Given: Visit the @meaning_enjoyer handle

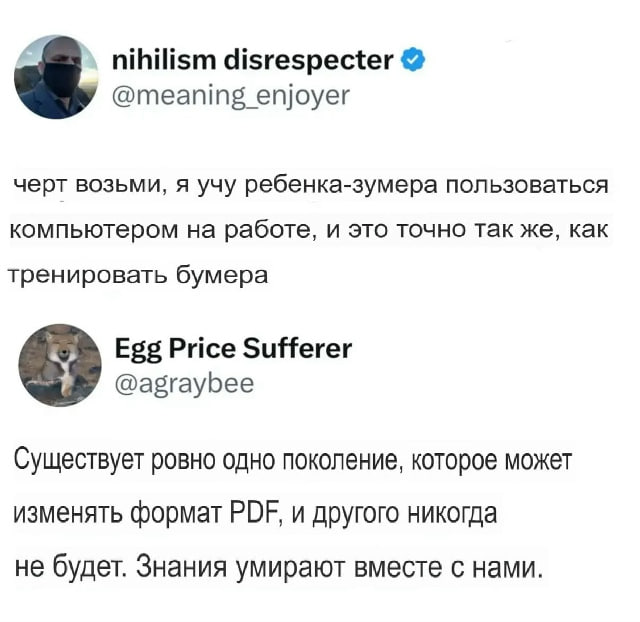Looking at the screenshot, I should tap(231, 96).
